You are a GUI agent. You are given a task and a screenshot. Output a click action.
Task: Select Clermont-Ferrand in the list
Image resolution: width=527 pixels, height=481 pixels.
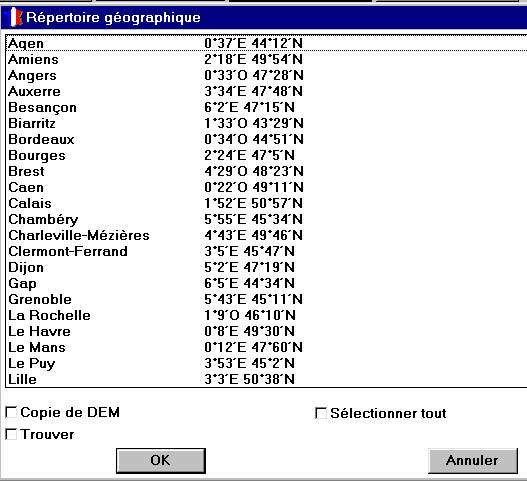[x=266, y=251]
